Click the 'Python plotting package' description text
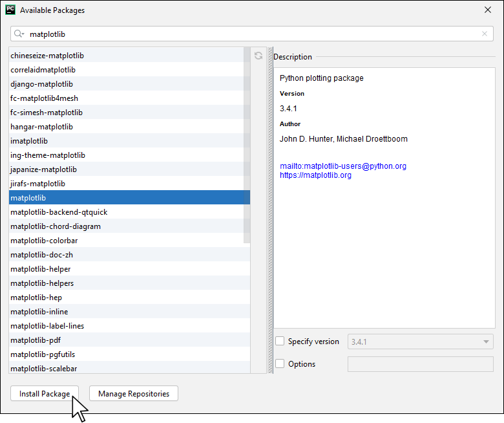504x423 pixels. (x=321, y=78)
